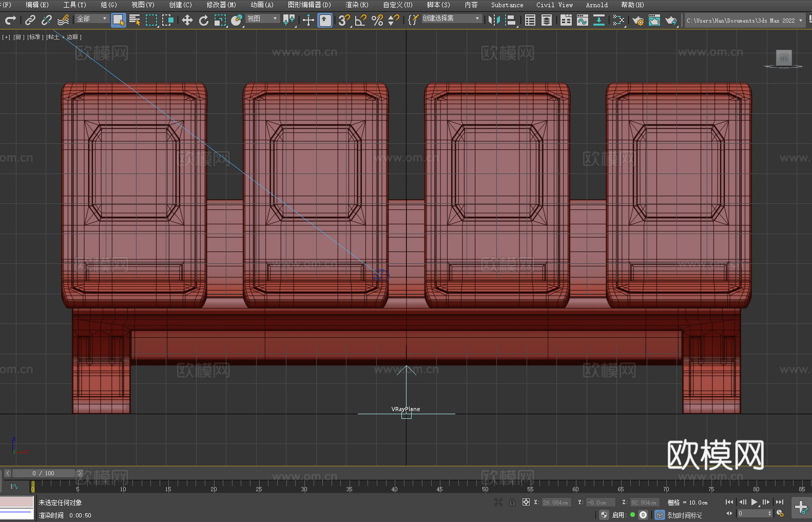Viewport: 812px width, 522px height.
Task: Click the Bind to Space Warp icon
Action: click(63, 20)
